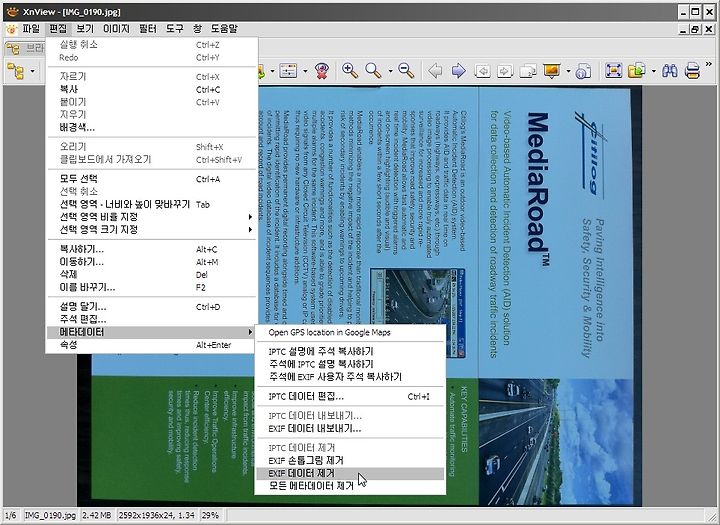Open the 도구 menu
Image resolution: width=720 pixels, height=525 pixels.
(174, 29)
